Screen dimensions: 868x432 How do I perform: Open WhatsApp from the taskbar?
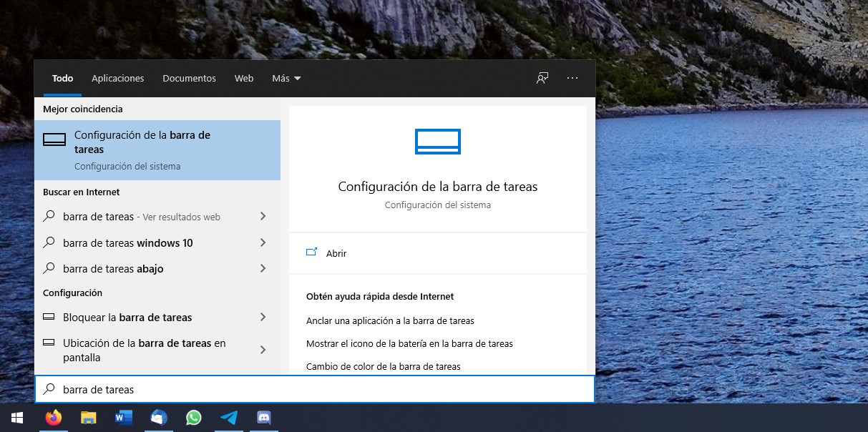click(193, 418)
